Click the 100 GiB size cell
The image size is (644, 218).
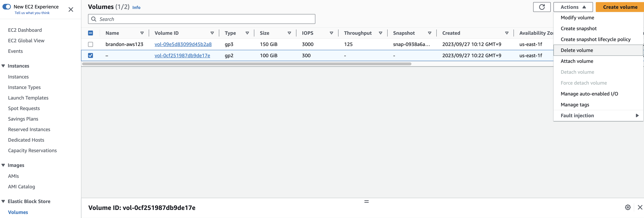269,56
